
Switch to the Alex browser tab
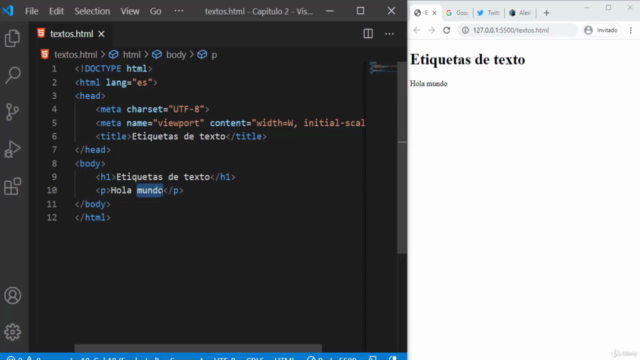pos(520,13)
